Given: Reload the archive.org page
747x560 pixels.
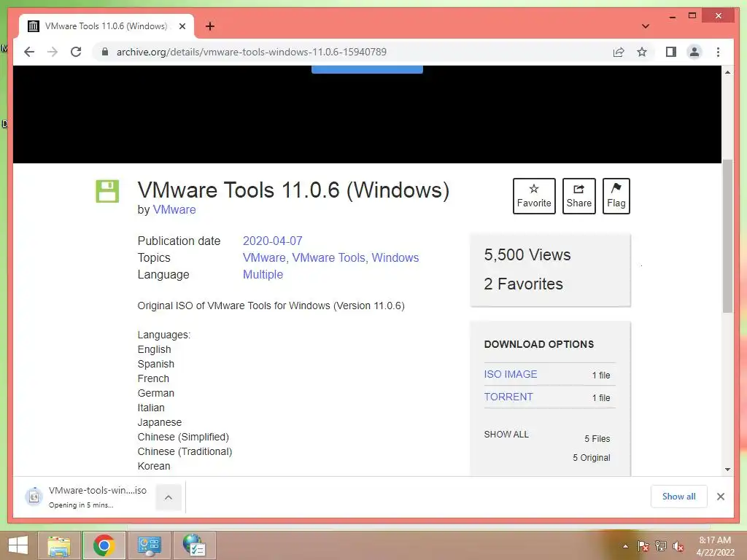Looking at the screenshot, I should coord(76,52).
